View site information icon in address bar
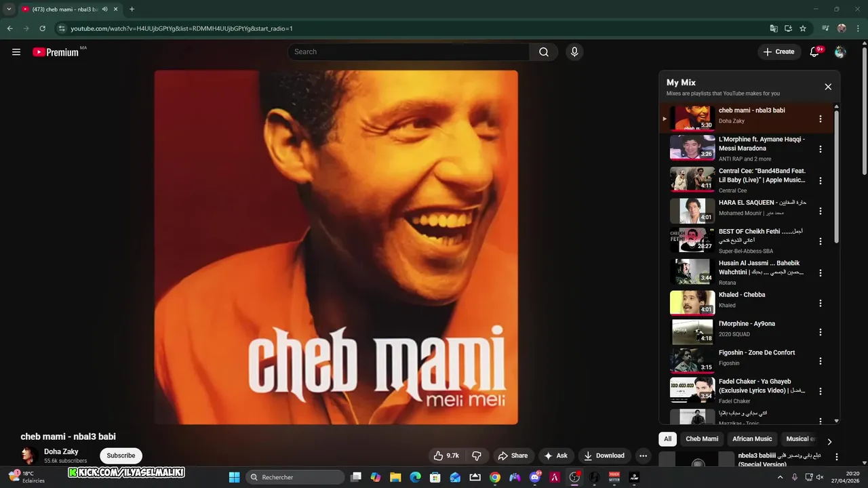Image resolution: width=868 pixels, height=488 pixels. click(62, 28)
